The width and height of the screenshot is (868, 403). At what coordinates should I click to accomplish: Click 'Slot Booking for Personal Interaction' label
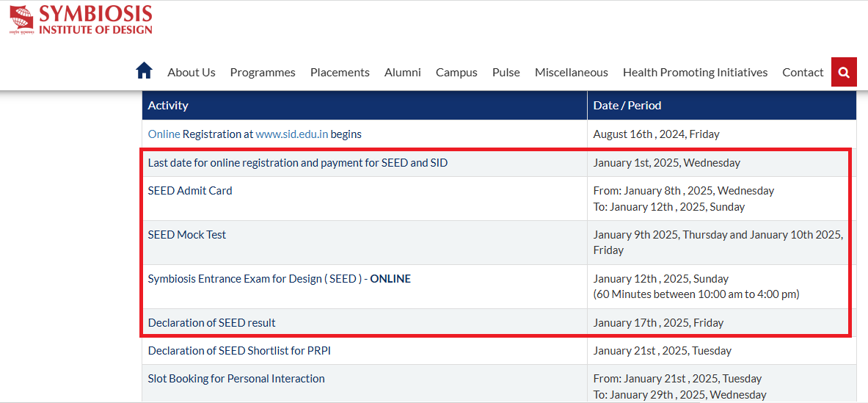tap(236, 379)
